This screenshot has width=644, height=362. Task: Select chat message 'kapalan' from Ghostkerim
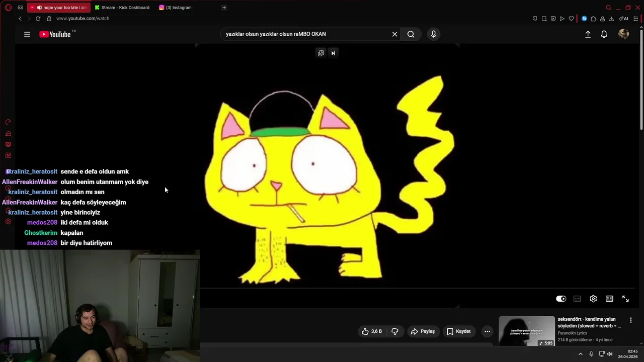coord(72,233)
